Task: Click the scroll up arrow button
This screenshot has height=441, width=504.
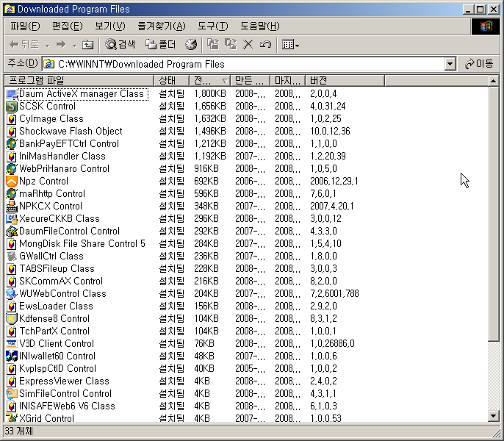Action: pyautogui.click(x=493, y=81)
